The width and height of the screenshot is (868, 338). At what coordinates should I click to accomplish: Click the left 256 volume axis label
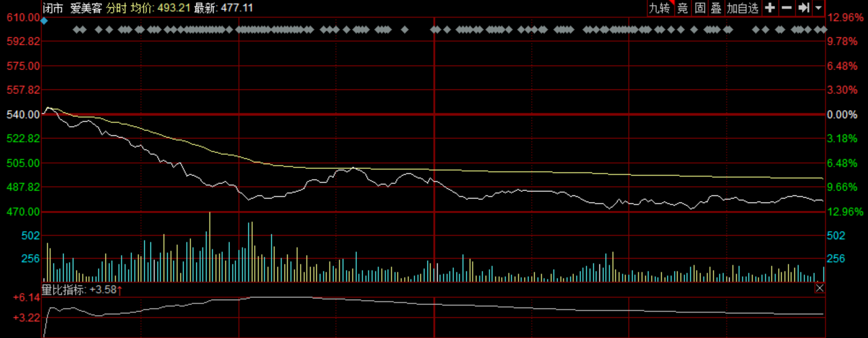pyautogui.click(x=31, y=259)
